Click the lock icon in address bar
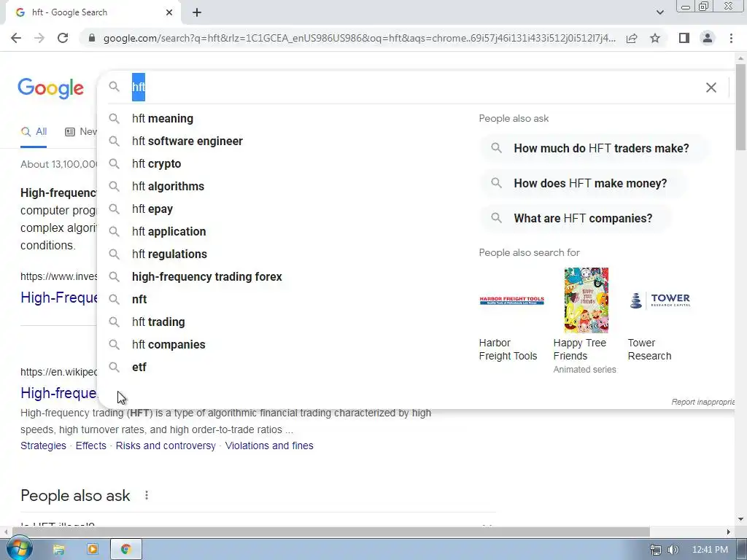Image resolution: width=747 pixels, height=560 pixels. click(92, 38)
